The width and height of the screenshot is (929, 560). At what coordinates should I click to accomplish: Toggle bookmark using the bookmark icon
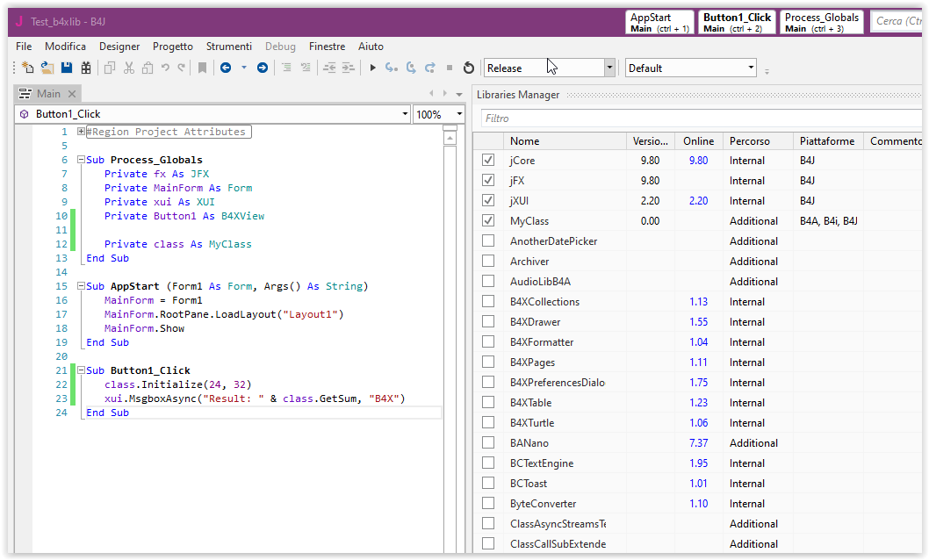(x=202, y=68)
